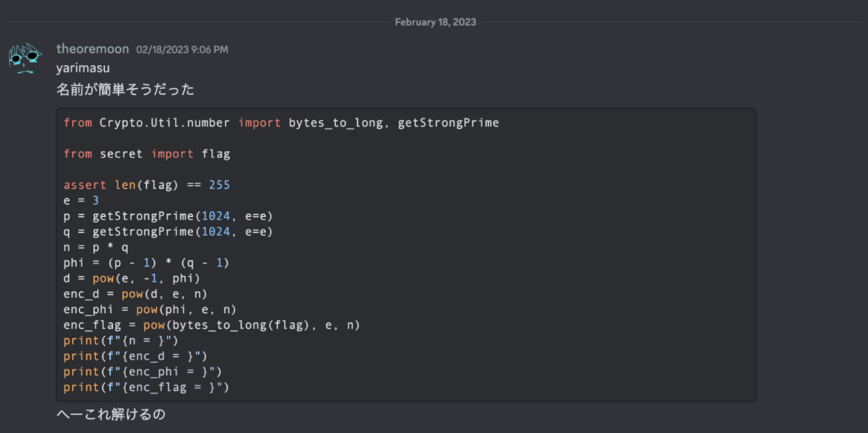This screenshot has height=433, width=868.
Task: Click the 02/18/2023 9:06 PM timestamp
Action: pos(182,49)
